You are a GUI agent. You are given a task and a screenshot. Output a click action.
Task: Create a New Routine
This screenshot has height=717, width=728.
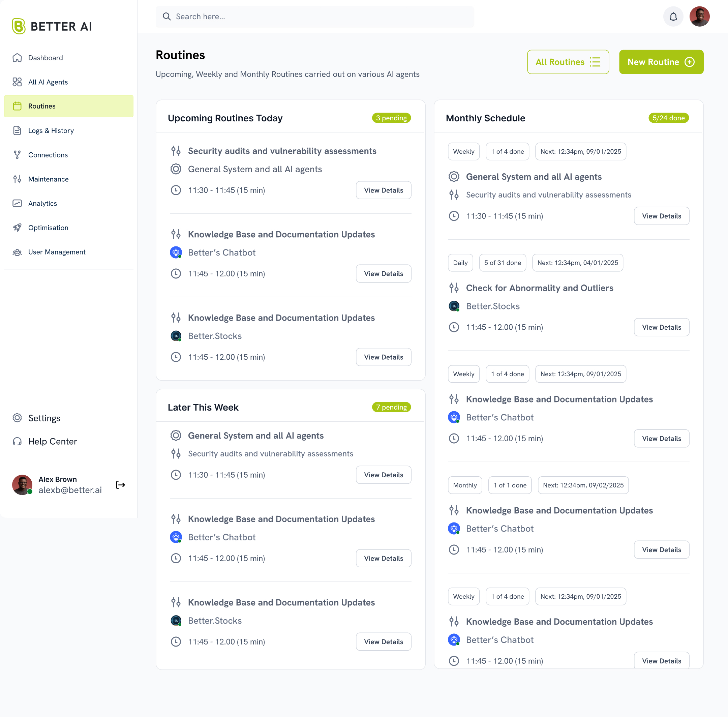point(661,62)
